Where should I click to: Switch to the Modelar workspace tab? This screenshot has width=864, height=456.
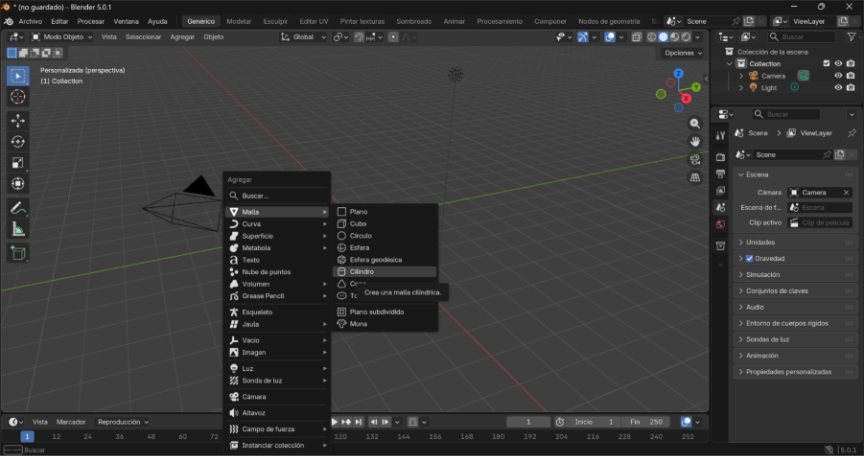point(239,21)
